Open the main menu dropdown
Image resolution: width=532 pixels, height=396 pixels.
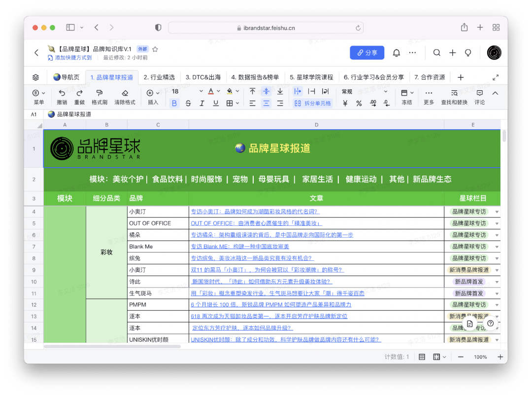click(x=39, y=97)
